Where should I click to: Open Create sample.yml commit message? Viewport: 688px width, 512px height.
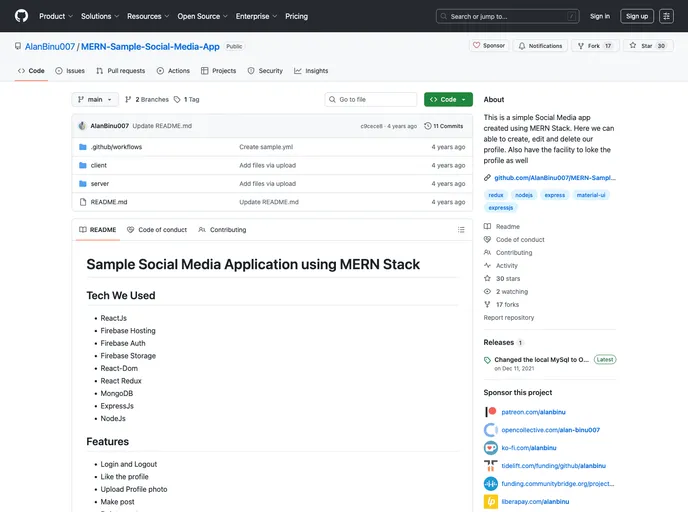tap(266, 147)
